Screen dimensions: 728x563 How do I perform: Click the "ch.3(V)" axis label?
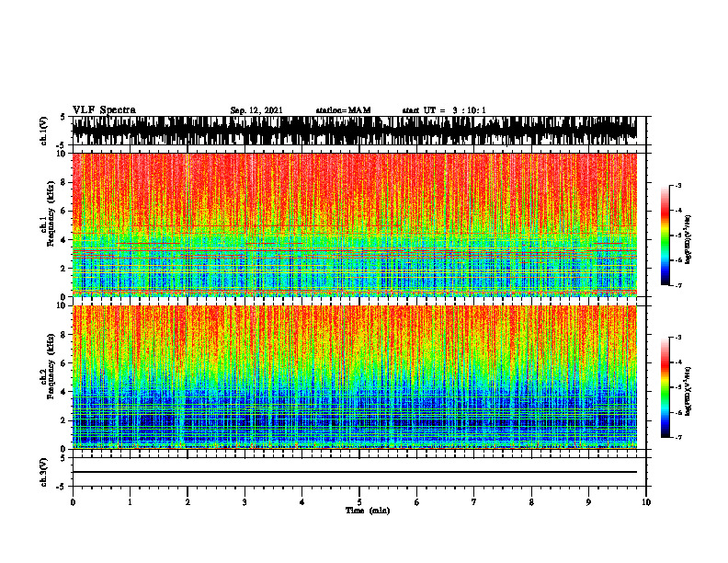(44, 472)
